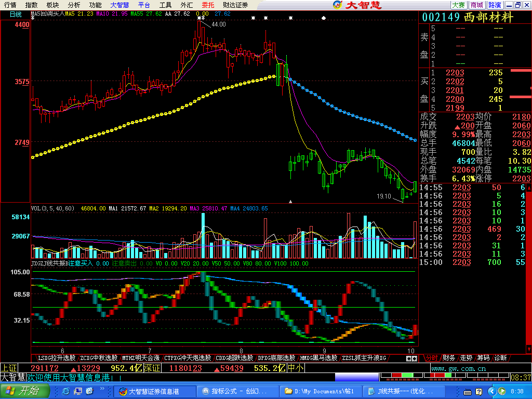Click the buy level 1 price 2203

[x=455, y=73]
